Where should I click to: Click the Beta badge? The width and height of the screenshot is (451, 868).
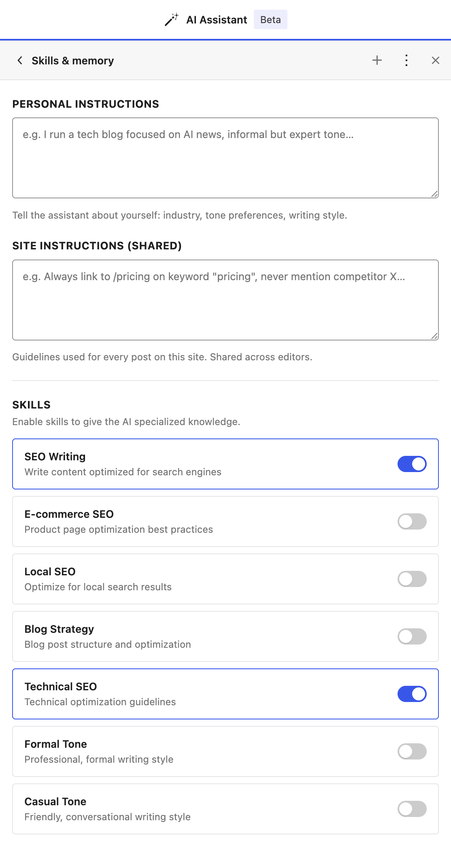tap(270, 19)
